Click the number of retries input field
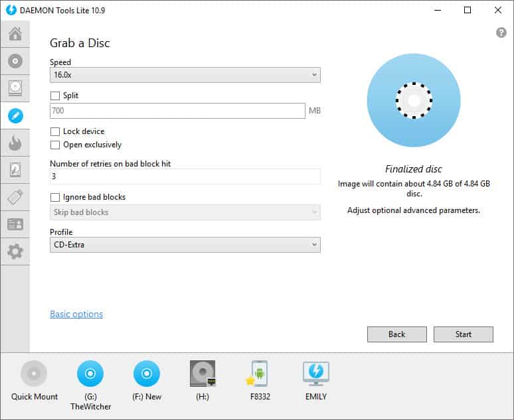This screenshot has height=420, width=514. (185, 177)
